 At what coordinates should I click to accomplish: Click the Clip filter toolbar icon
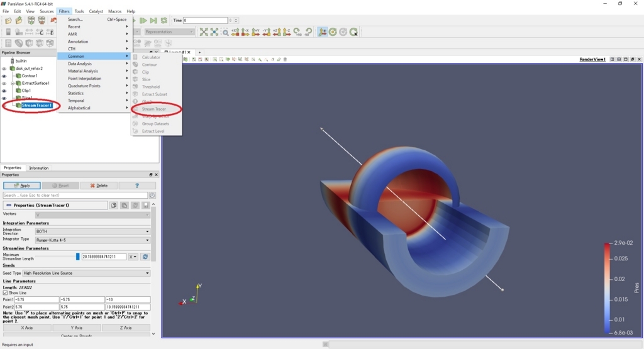click(29, 43)
